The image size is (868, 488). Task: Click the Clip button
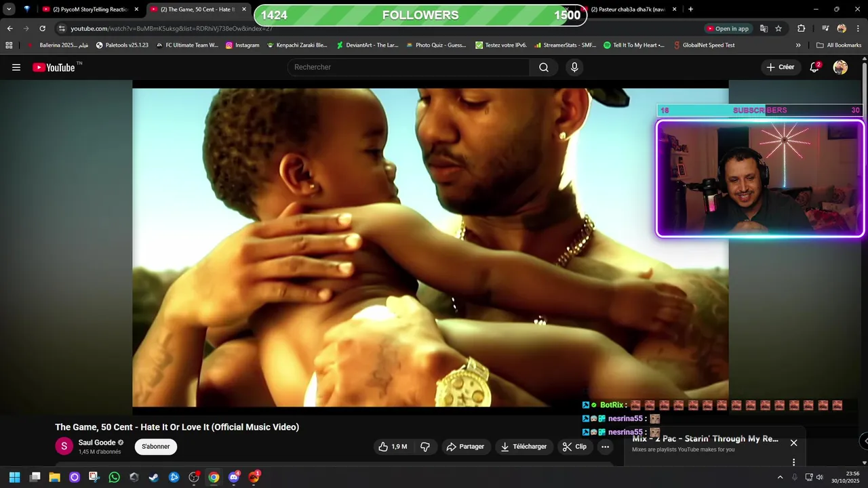pos(574,447)
